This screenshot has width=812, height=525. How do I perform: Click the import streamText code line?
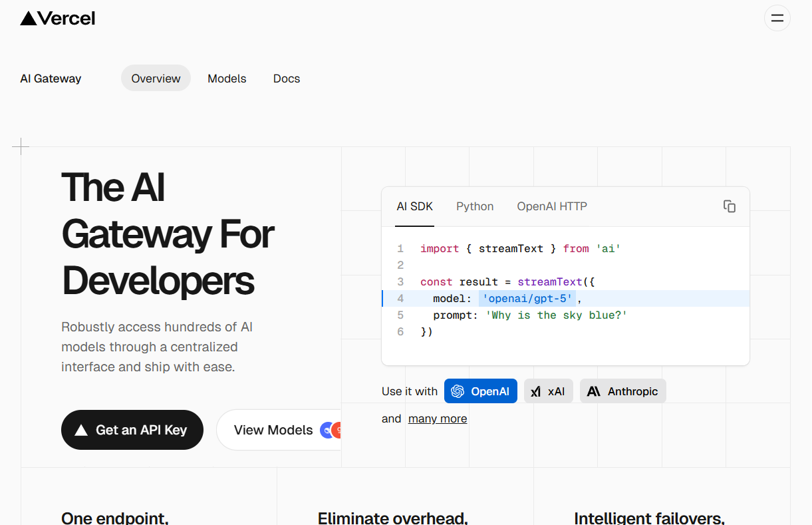coord(521,249)
